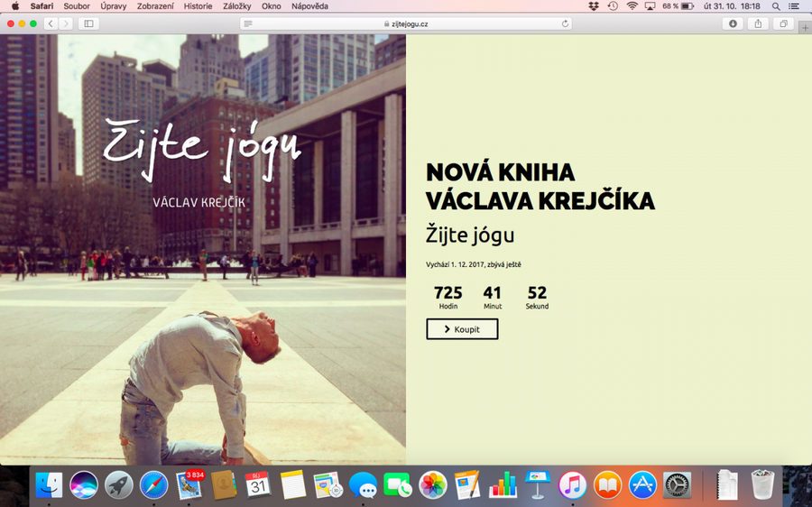The width and height of the screenshot is (812, 507).
Task: Click the date and time út 31. 10.
Action: (732, 6)
